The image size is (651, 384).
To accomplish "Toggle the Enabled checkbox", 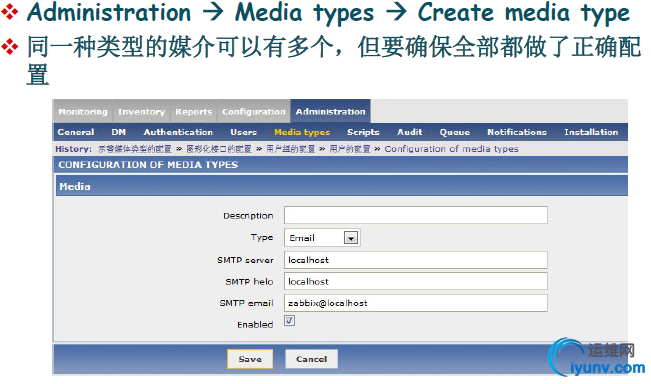I will (289, 320).
